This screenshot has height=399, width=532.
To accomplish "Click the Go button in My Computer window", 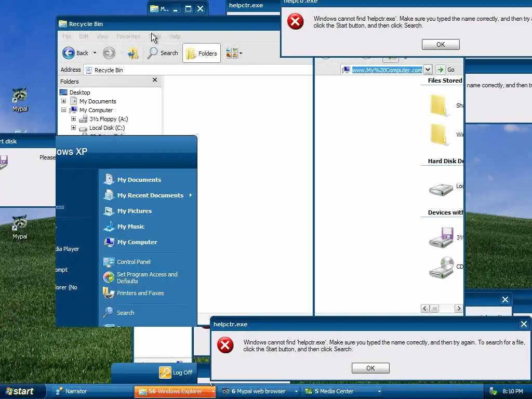I will (x=446, y=70).
